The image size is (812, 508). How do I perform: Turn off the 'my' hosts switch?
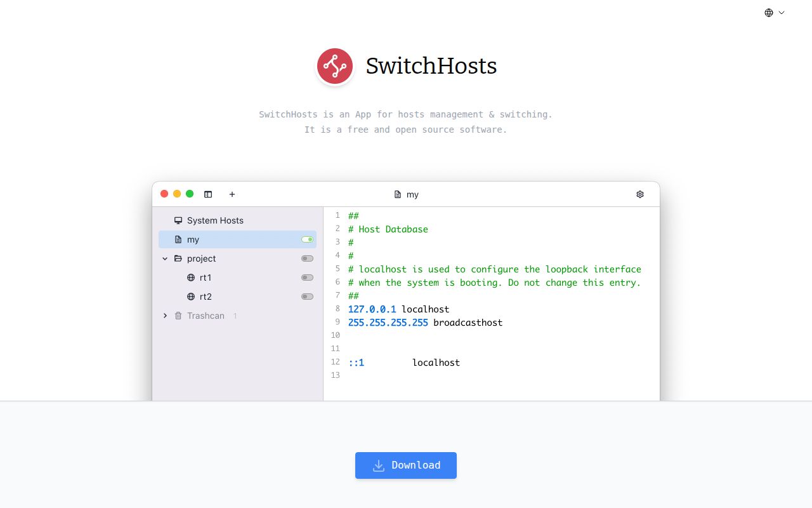[x=308, y=239]
